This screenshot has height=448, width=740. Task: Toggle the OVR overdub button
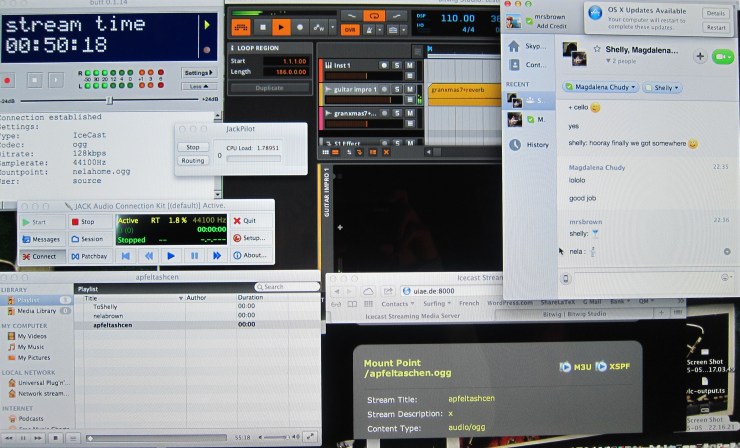[350, 30]
